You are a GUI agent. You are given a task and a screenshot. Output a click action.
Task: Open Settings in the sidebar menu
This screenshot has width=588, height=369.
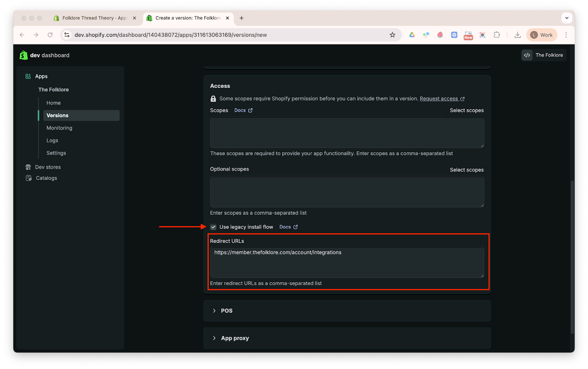56,153
